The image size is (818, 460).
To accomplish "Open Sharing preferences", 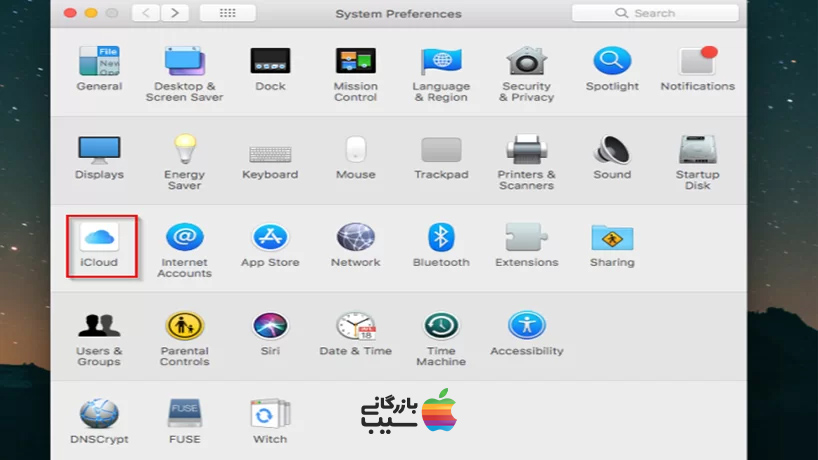I will coord(612,245).
